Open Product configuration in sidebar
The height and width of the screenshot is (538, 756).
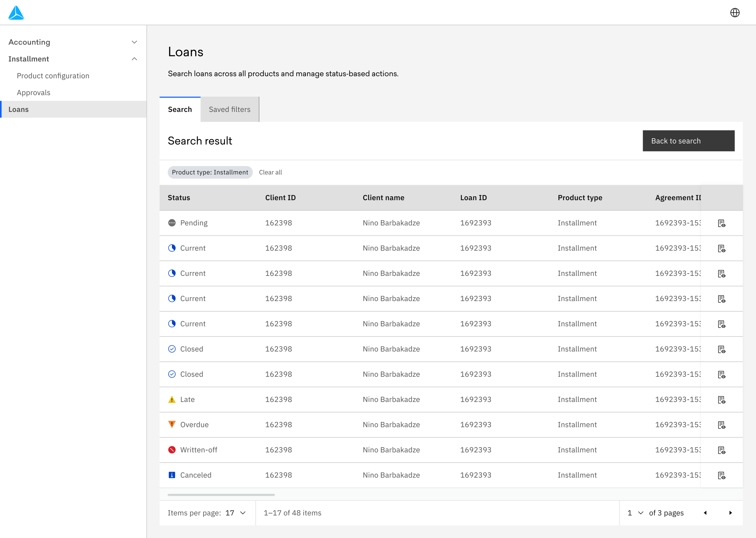pyautogui.click(x=53, y=76)
